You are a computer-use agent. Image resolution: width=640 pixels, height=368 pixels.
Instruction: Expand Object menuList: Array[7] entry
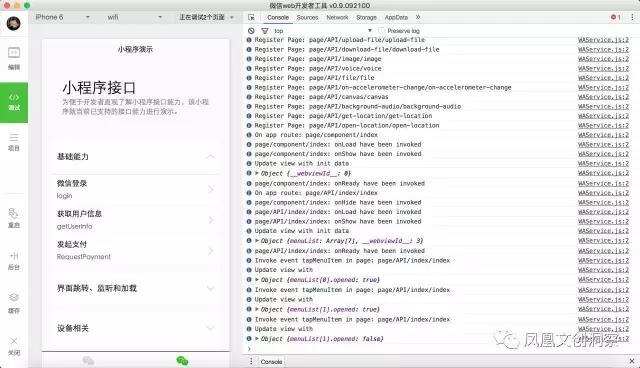tap(257, 240)
